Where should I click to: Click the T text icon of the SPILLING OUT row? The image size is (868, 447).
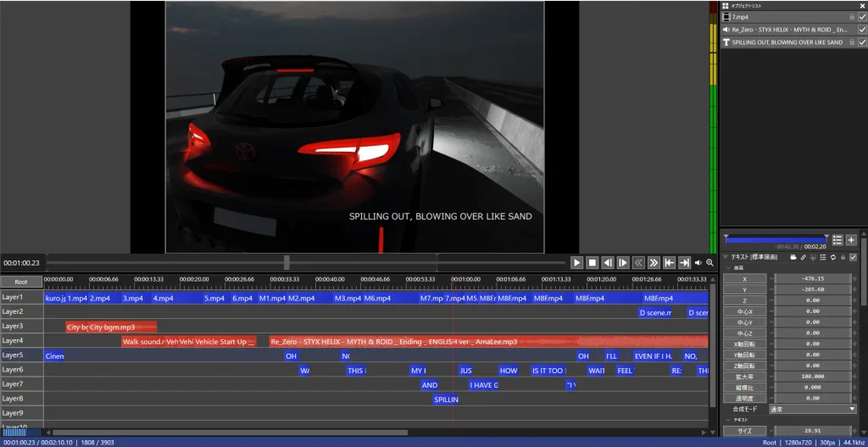tap(726, 42)
